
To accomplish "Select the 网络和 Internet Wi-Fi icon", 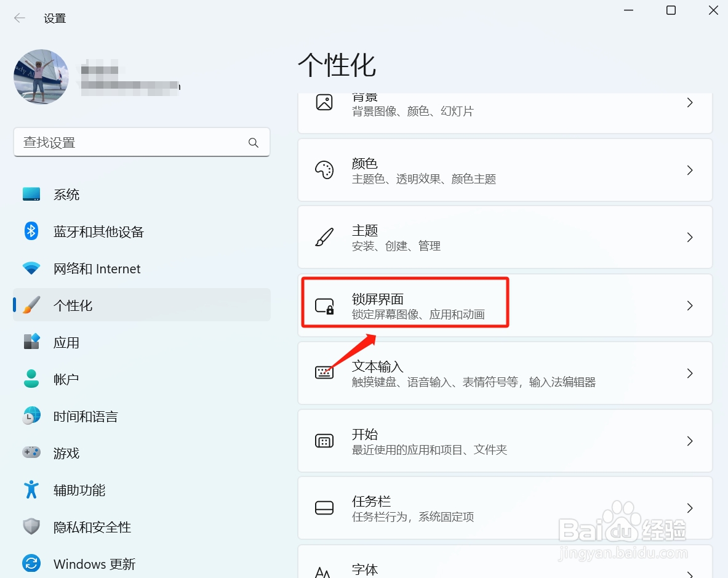I will pyautogui.click(x=31, y=268).
